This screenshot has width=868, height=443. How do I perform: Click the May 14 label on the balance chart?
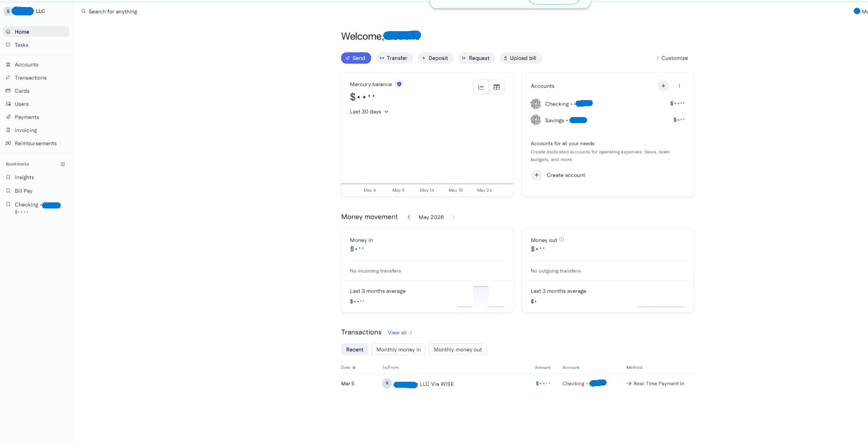click(427, 190)
